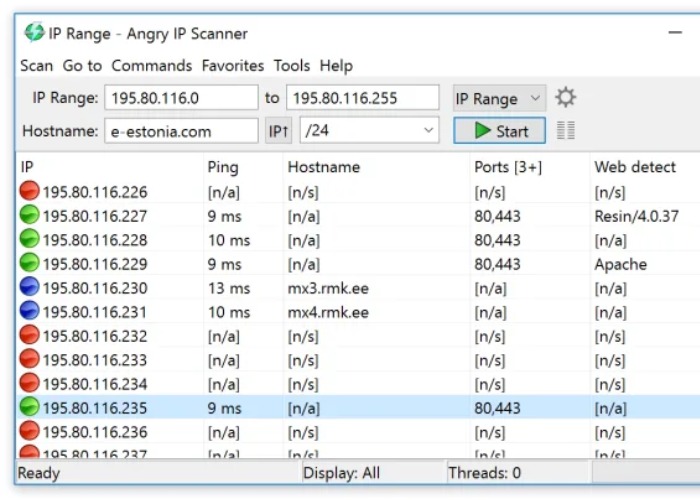Click ports 80,443 for 195.80.116.235
700x500 pixels.
[x=497, y=408]
